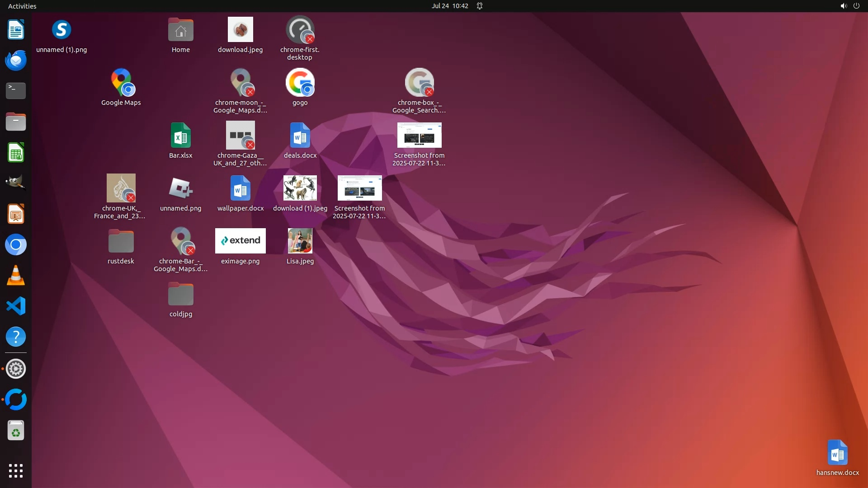Click the notification bell indicator
Image resolution: width=868 pixels, height=488 pixels.
coord(480,6)
